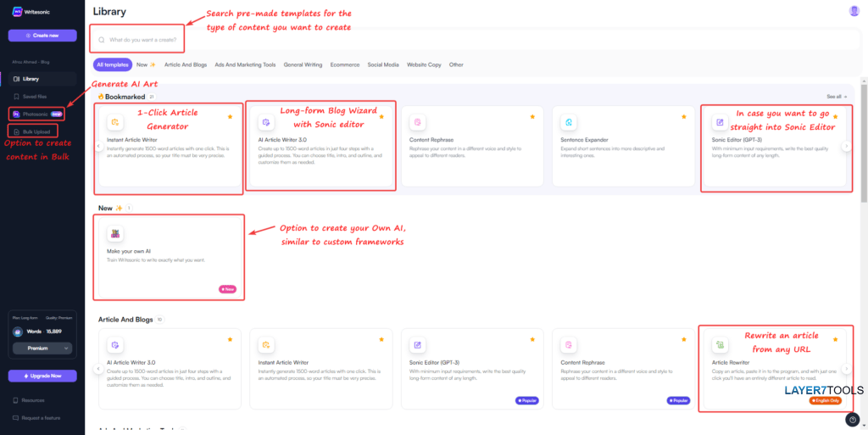Toggle star on Bookmarked Sonic Editor card
Viewport: 868px width, 435px height.
[835, 117]
